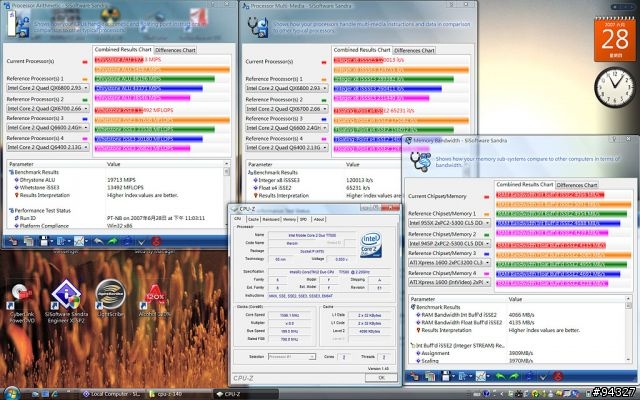640x400 pixels.
Task: Click the Windows Start orb
Action: 11,393
